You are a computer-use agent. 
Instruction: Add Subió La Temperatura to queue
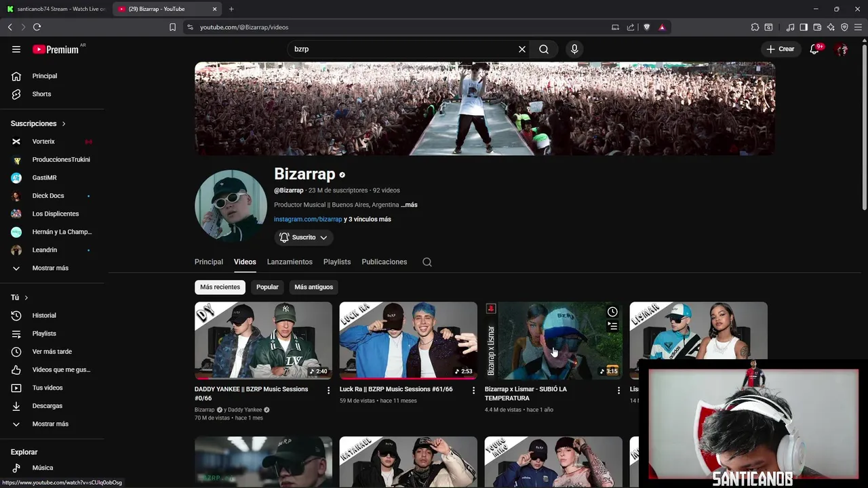612,326
